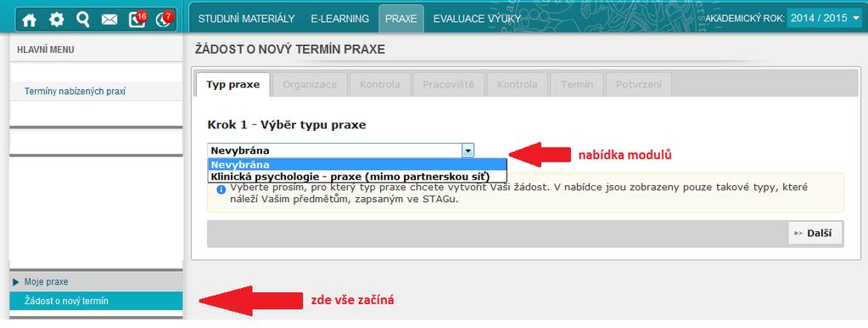Go to Evaluace výuky
This screenshot has width=868, height=328.
[x=477, y=19]
